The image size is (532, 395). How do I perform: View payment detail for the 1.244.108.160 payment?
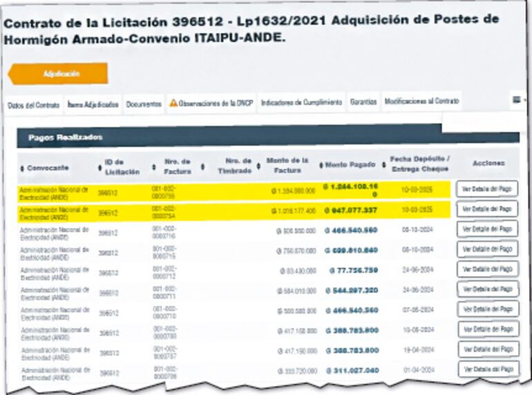tap(487, 189)
